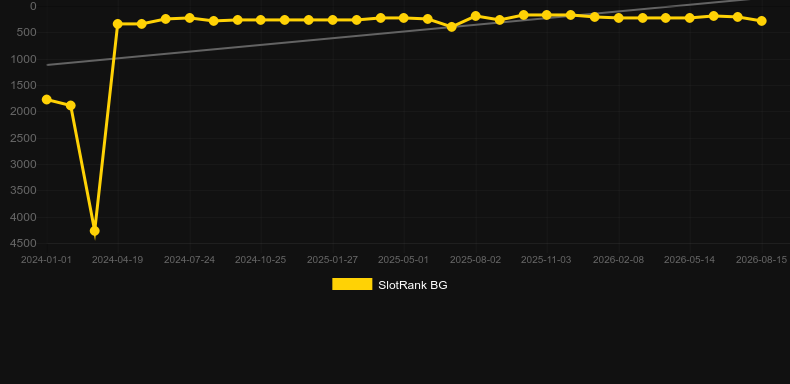Click the '3000' y-axis value
Image resolution: width=790 pixels, height=384 pixels.
tap(24, 164)
